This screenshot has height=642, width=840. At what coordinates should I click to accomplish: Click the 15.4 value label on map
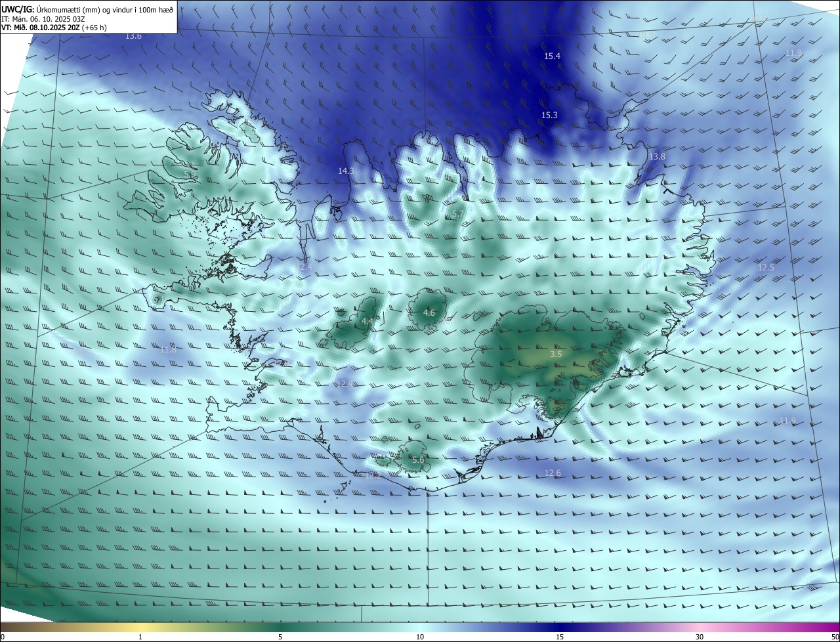pos(552,56)
